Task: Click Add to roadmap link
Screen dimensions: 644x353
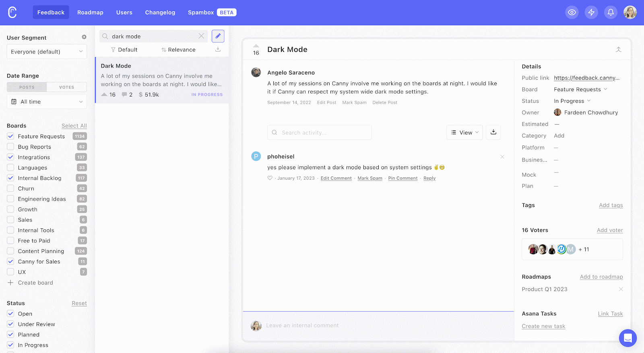Action: click(x=601, y=277)
